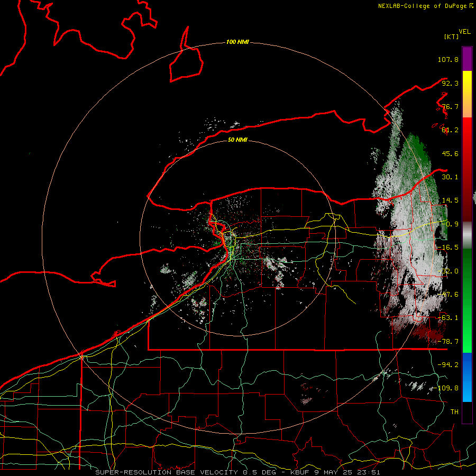Click the 14.5 scale value
The image size is (476, 476).
(450, 200)
